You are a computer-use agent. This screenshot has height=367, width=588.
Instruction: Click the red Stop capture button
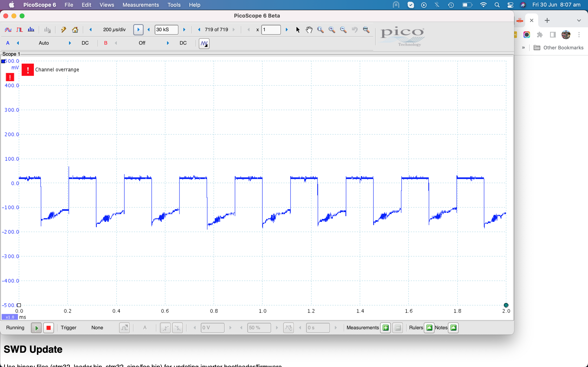point(49,328)
